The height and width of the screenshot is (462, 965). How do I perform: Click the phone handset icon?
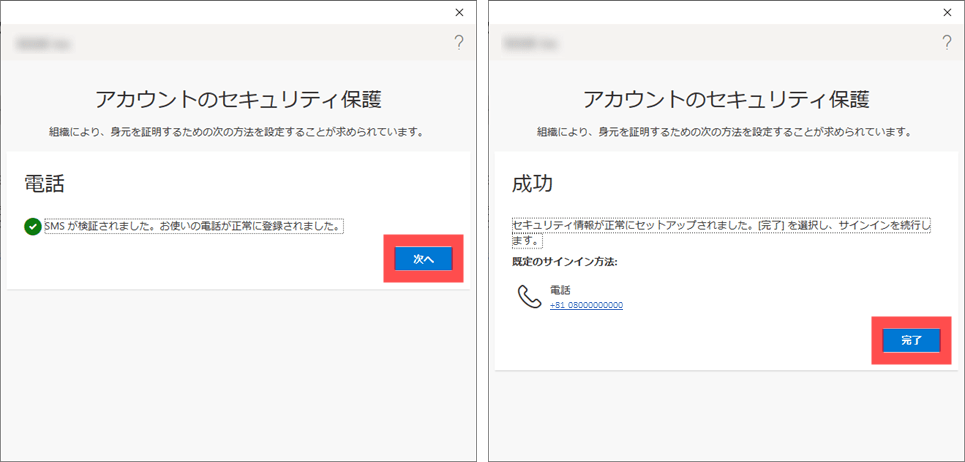(x=529, y=297)
